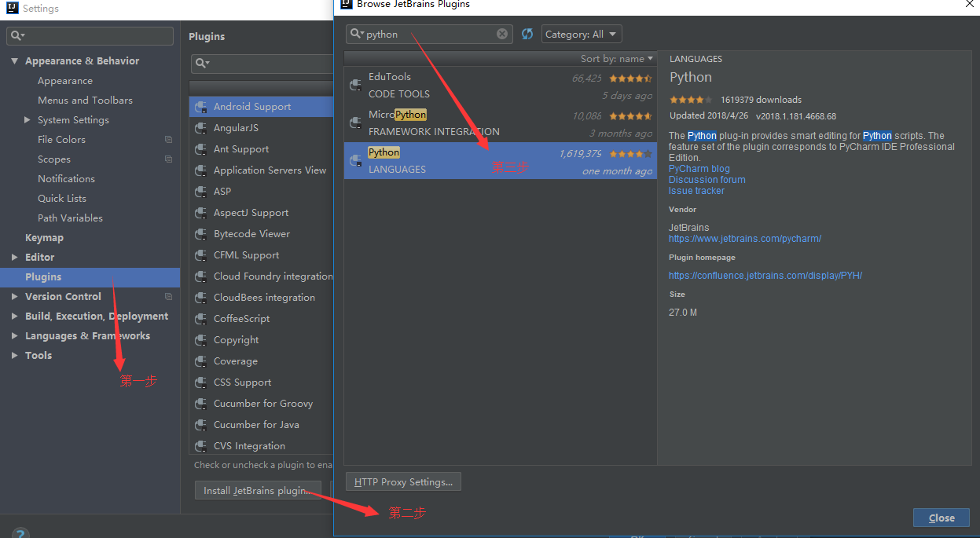Open the Discussion forum link
Screen dimensions: 980x538
(x=707, y=180)
